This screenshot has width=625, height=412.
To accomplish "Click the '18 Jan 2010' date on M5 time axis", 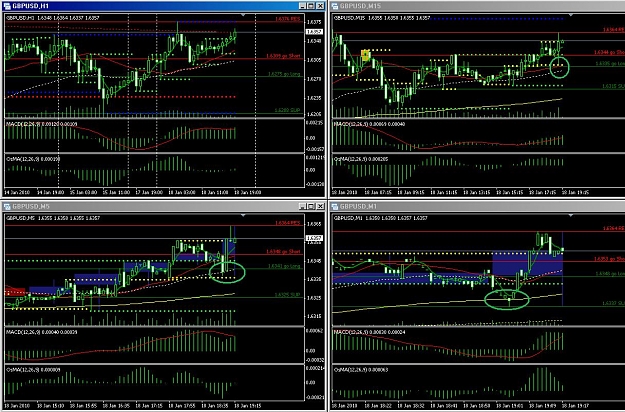I will coord(18,406).
